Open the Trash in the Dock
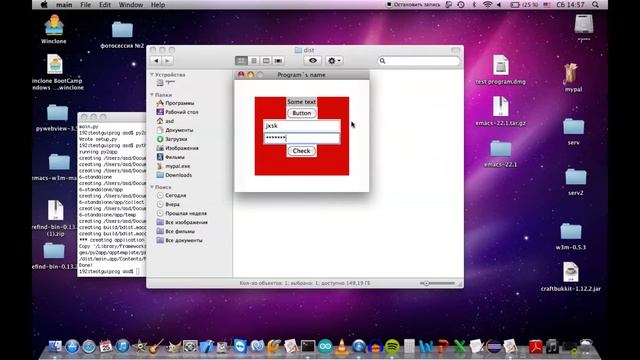The width and height of the screenshot is (640, 360). [586, 347]
